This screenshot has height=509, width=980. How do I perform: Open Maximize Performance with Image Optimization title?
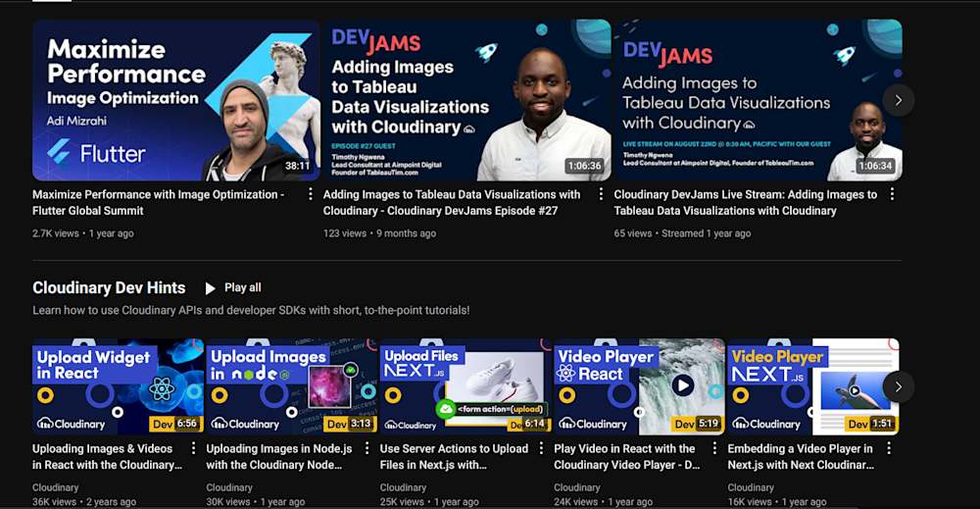tap(158, 203)
